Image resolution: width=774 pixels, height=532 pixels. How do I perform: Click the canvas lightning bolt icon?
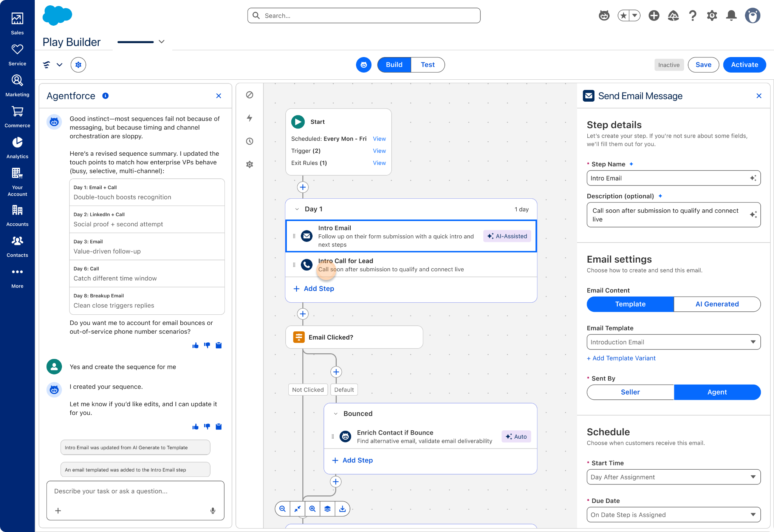tap(249, 118)
